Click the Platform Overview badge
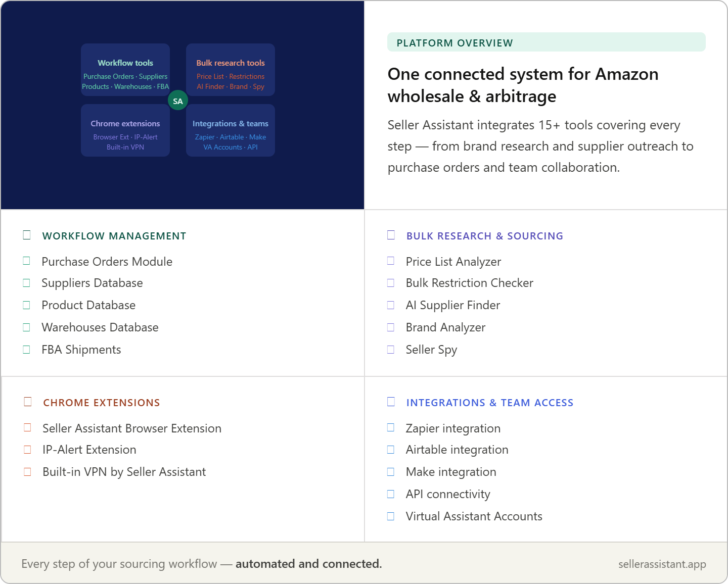This screenshot has width=728, height=584. [x=547, y=42]
